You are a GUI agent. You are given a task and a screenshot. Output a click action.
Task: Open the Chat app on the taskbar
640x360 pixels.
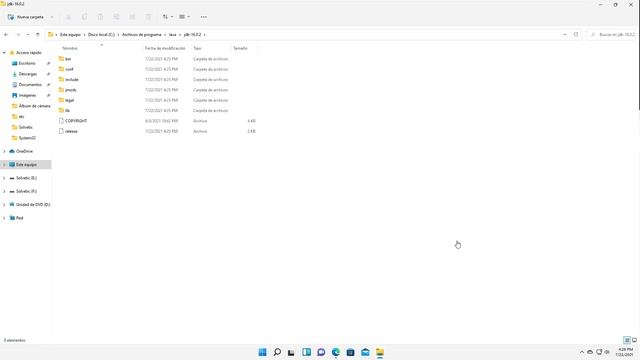point(321,352)
